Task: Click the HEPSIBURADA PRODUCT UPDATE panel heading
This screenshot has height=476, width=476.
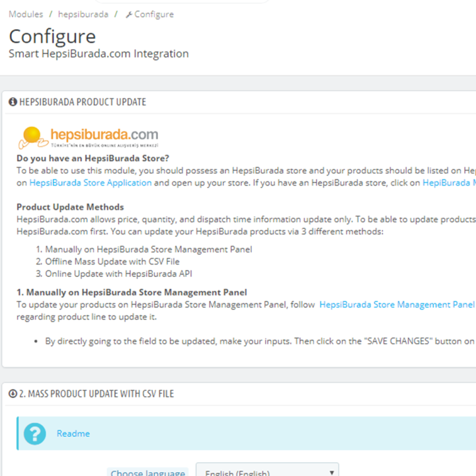Action: pyautogui.click(x=83, y=102)
